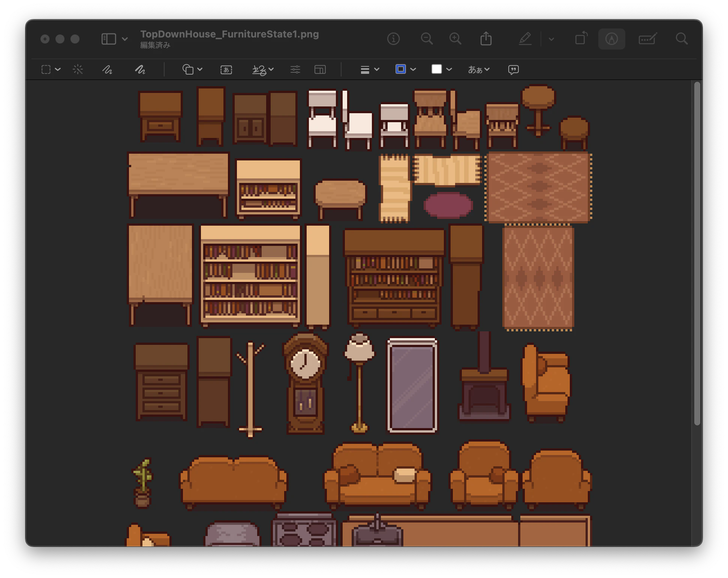Choose the rectangular selection tool
This screenshot has width=728, height=578.
[x=46, y=69]
